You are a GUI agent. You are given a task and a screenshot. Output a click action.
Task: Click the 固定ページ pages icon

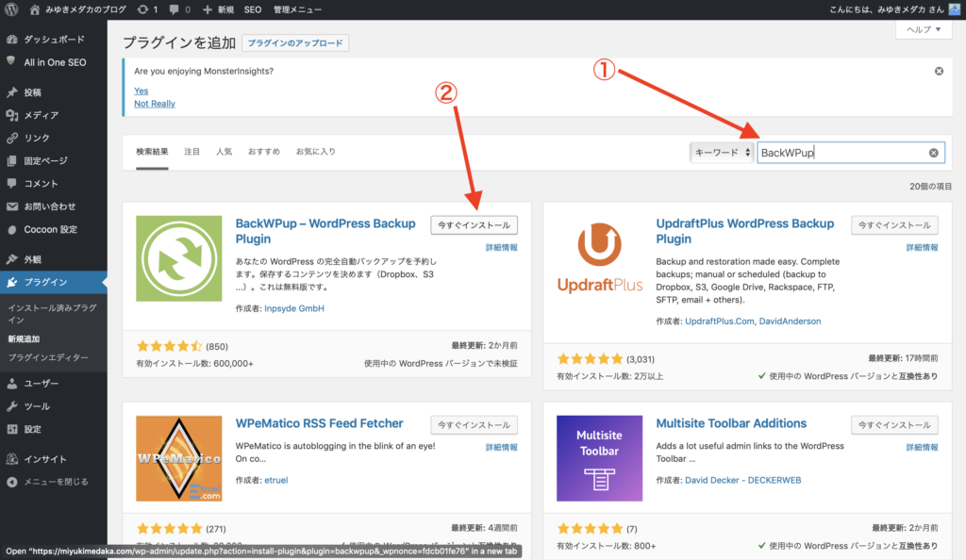(11, 160)
